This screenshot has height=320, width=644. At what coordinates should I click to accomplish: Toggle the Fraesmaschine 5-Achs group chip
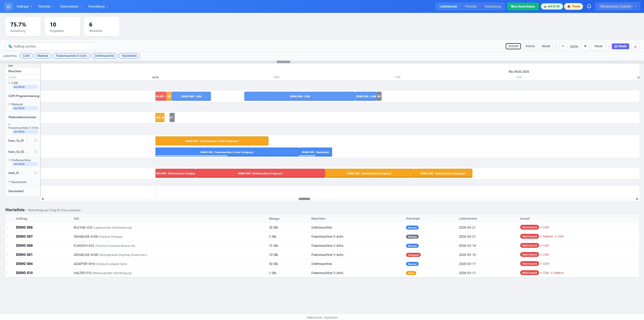click(x=71, y=56)
